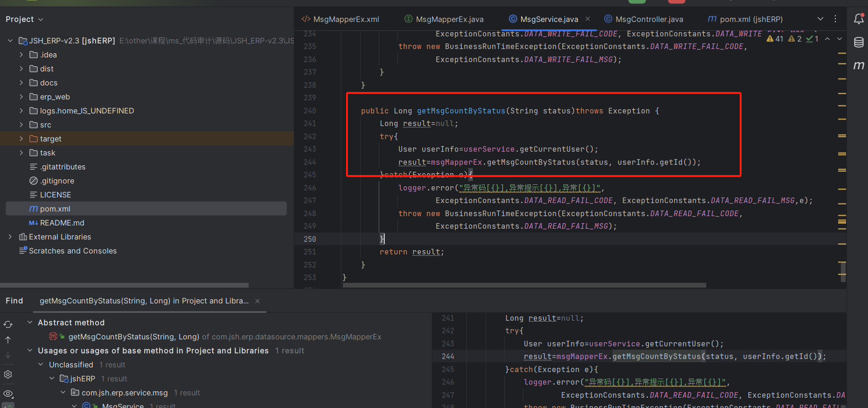The height and width of the screenshot is (408, 868).
Task: Click the editor tabs more options icon
Action: [x=835, y=19]
